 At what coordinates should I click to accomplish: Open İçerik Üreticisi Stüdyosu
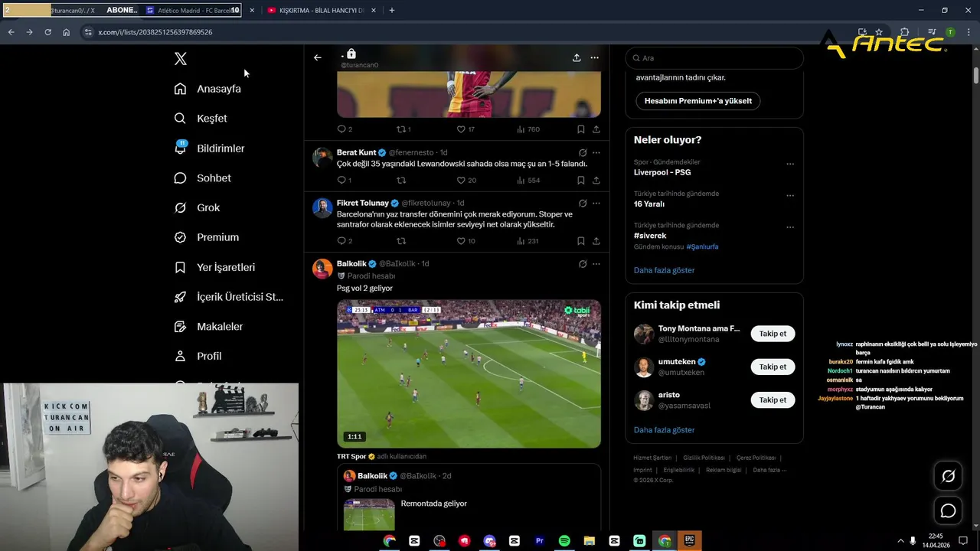pyautogui.click(x=228, y=297)
